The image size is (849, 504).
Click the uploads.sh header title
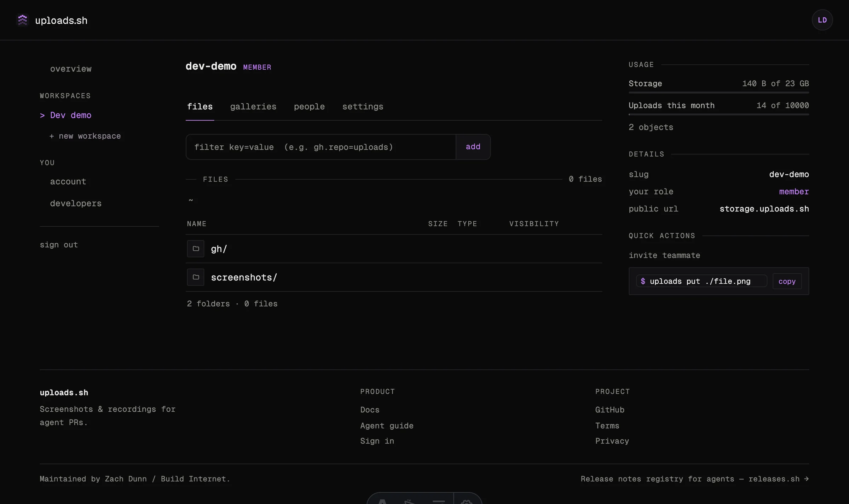(61, 20)
